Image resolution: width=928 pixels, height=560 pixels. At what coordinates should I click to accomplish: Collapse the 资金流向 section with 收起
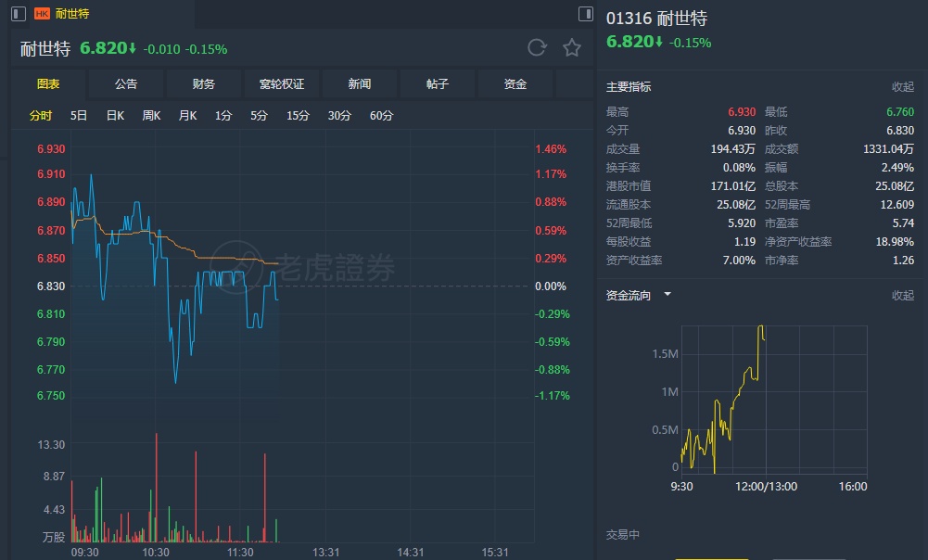point(902,296)
